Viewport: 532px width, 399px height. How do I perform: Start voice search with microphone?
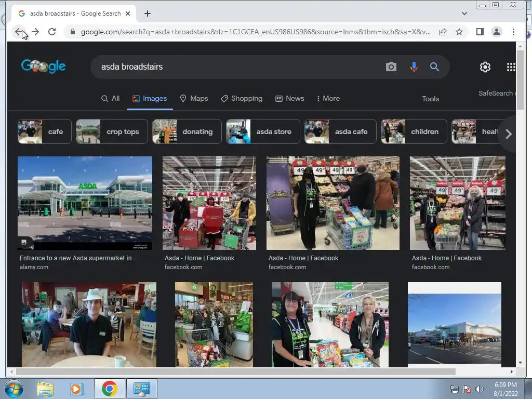(414, 67)
